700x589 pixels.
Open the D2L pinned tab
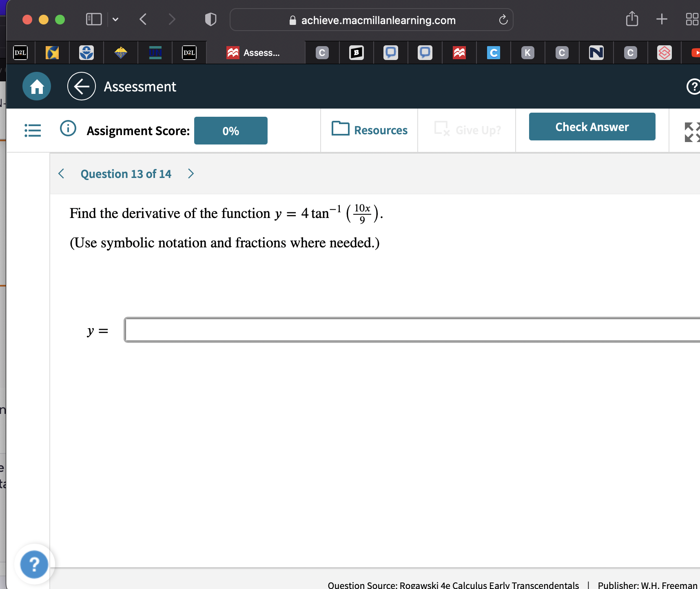coord(20,52)
